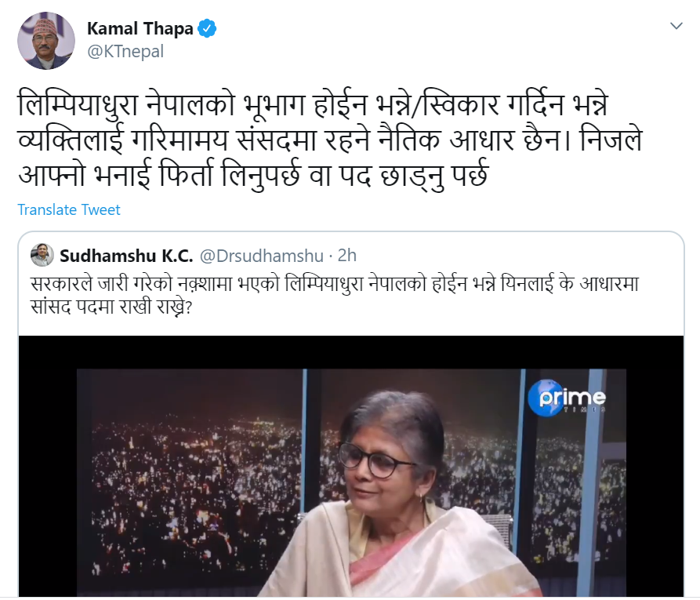Click the 2h timestamp

pos(347,256)
